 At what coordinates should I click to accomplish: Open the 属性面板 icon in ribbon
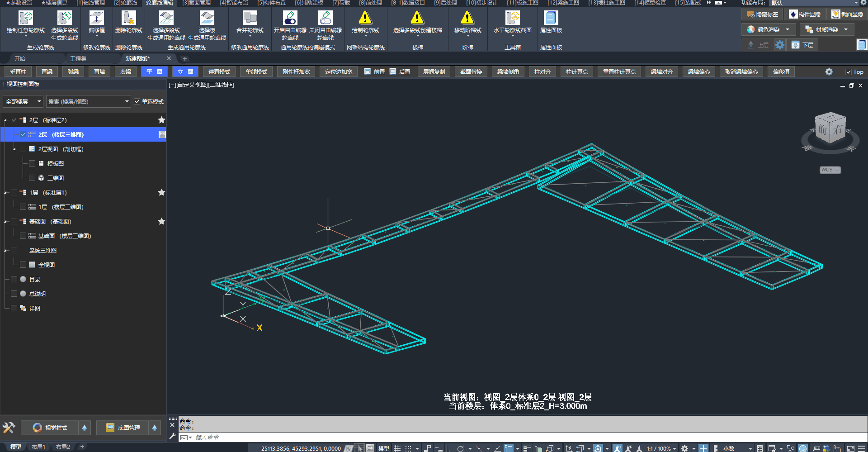coord(550,18)
